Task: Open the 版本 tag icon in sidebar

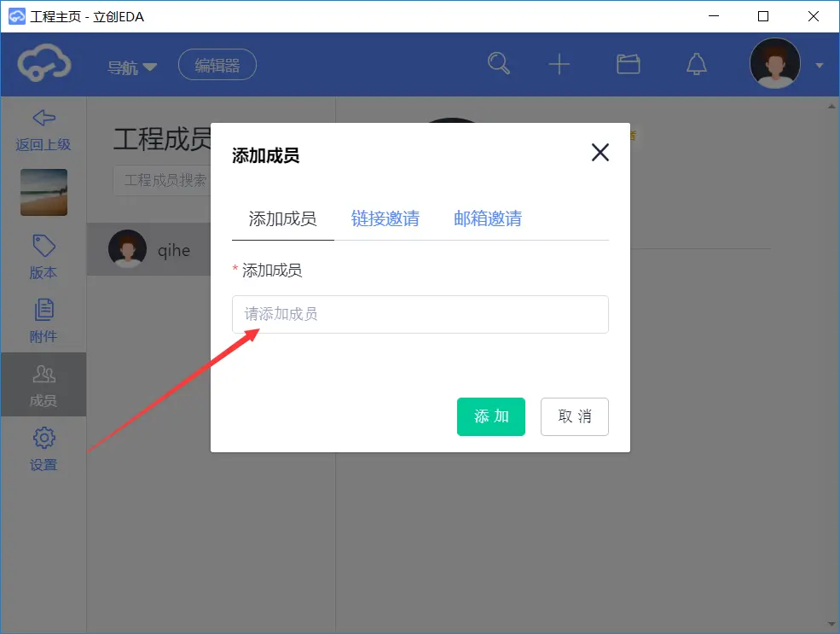Action: [x=43, y=246]
